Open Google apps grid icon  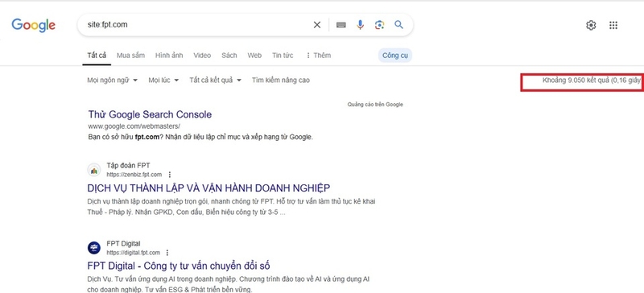click(613, 25)
